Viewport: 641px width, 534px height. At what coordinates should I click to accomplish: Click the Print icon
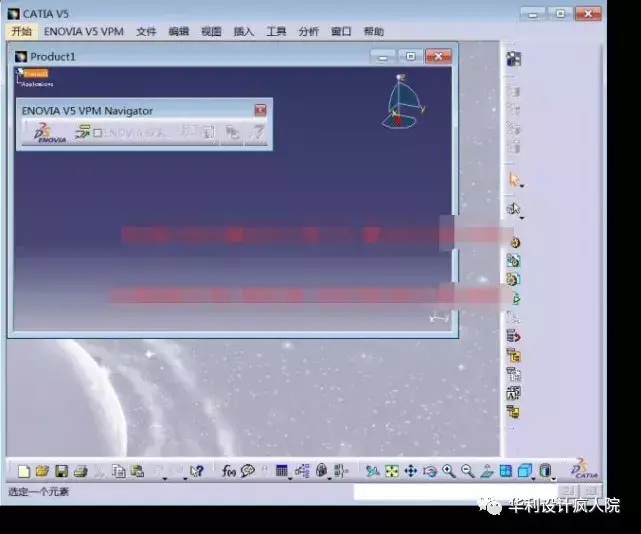tap(81, 471)
